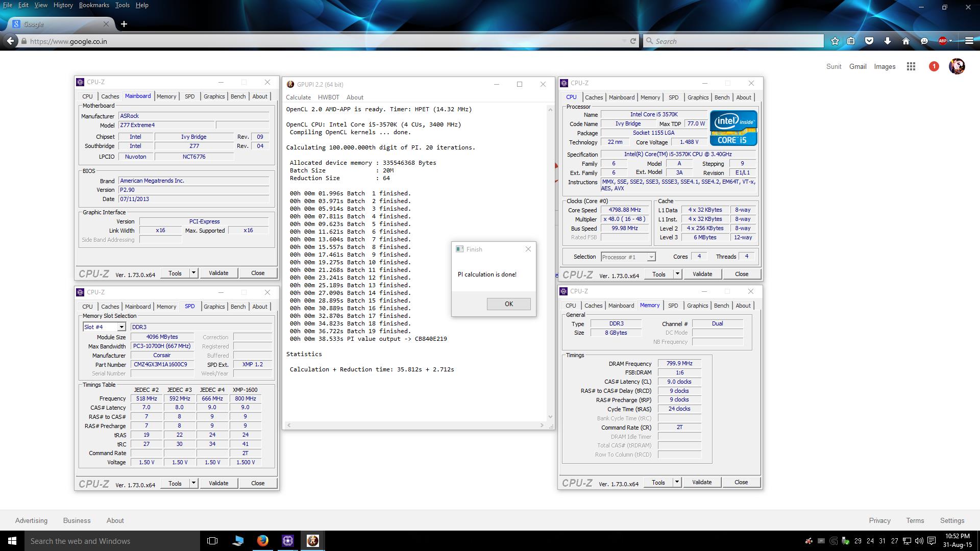This screenshot has height=551, width=980.
Task: Expand the Tools dropdown arrow in Mainboard CPU-Z window
Action: tap(193, 273)
